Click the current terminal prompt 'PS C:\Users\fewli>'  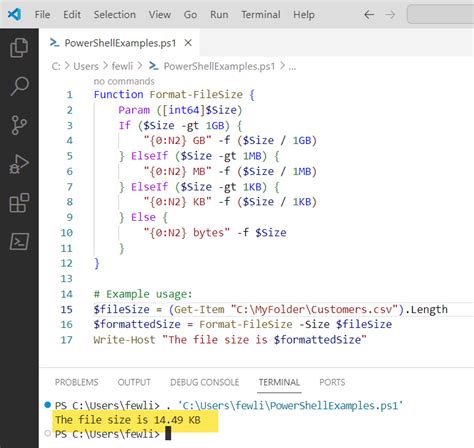point(107,434)
